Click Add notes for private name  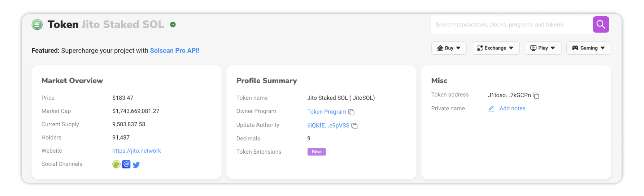point(512,108)
